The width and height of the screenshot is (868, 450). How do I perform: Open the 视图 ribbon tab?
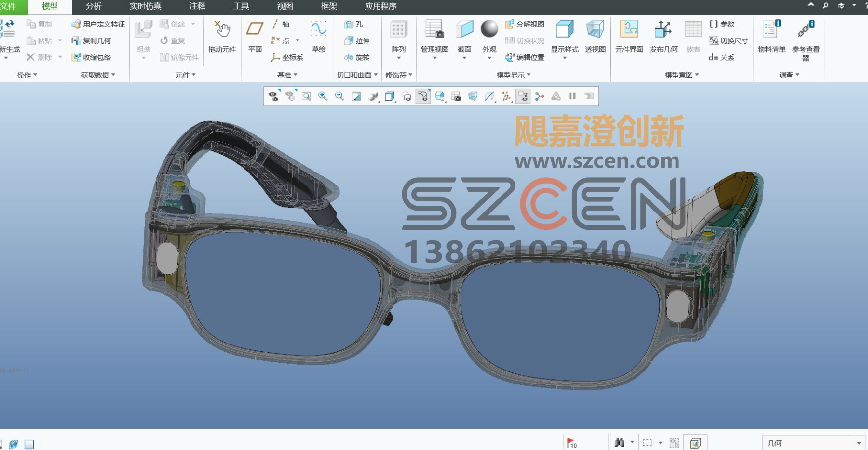coord(285,6)
